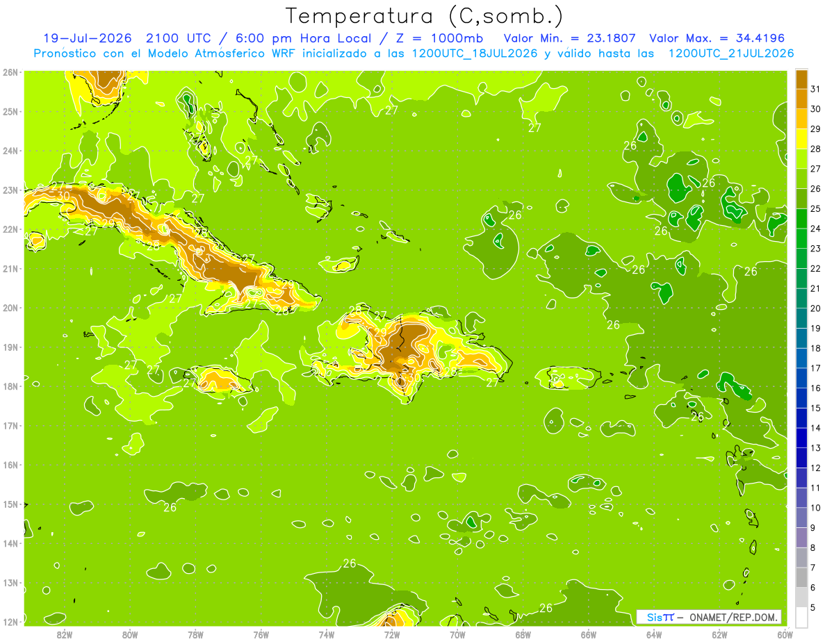The image size is (834, 644).
Task: Click the longitude axis label "62W"
Action: tap(719, 634)
